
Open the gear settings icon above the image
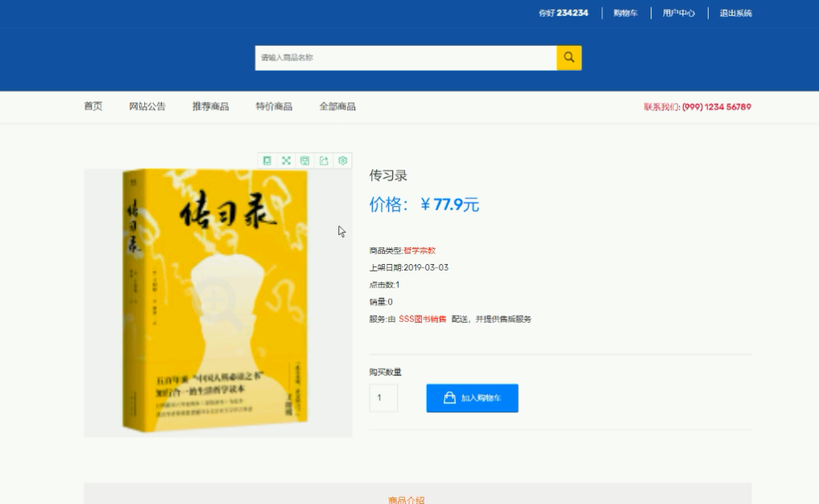[342, 160]
